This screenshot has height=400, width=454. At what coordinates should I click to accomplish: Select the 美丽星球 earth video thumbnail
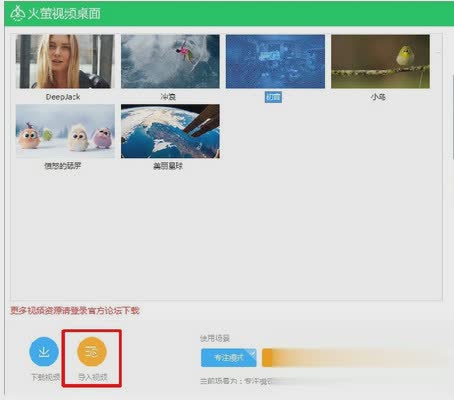click(x=170, y=131)
